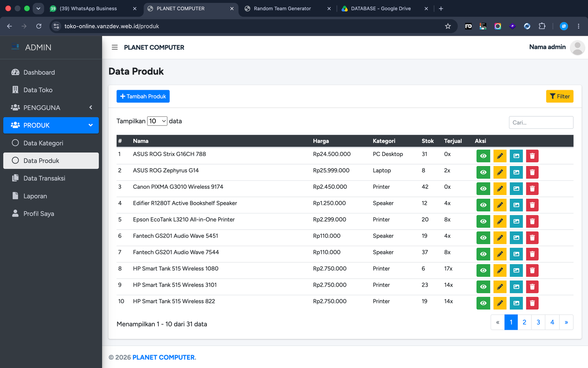Edit the Canon PIXMA G3010 product with the pencil icon
The height and width of the screenshot is (368, 588).
pos(500,188)
